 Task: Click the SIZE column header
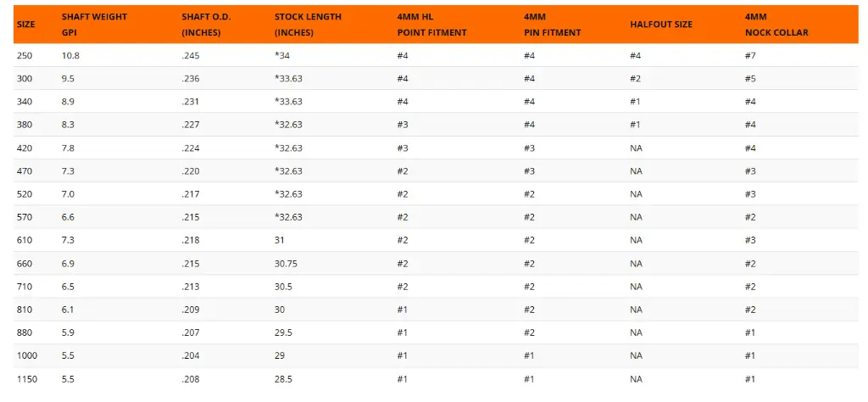(25, 25)
